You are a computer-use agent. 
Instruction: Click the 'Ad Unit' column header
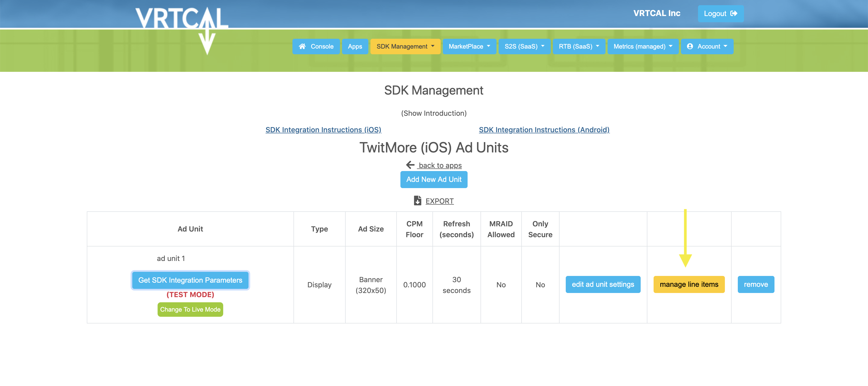coord(190,229)
